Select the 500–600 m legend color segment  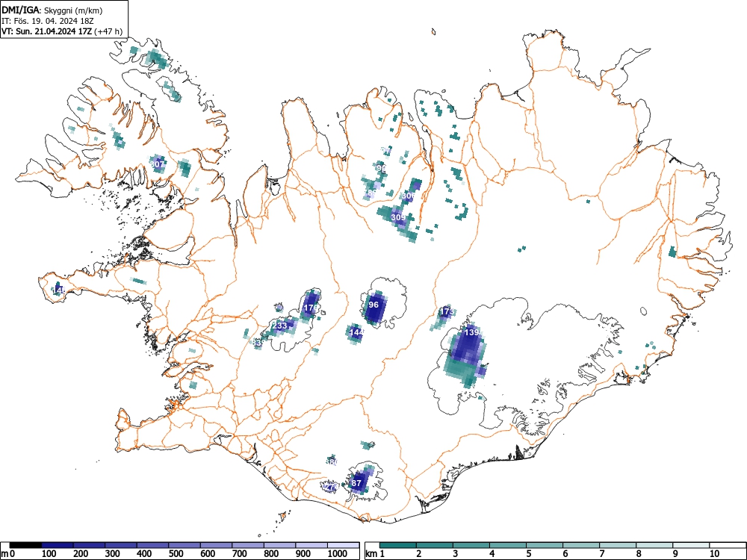tap(185, 545)
